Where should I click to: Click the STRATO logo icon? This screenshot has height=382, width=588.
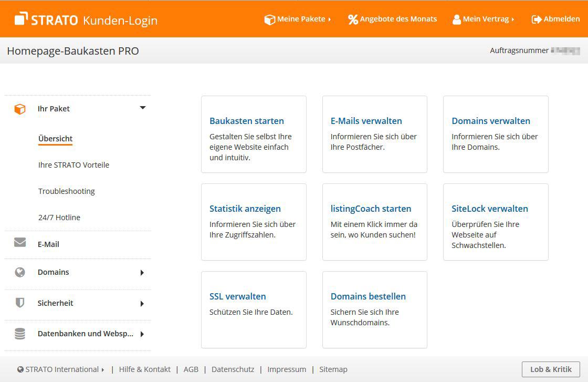click(22, 18)
